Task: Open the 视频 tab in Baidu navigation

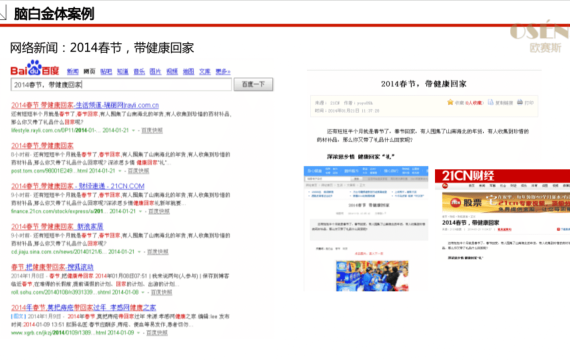Action: (172, 72)
